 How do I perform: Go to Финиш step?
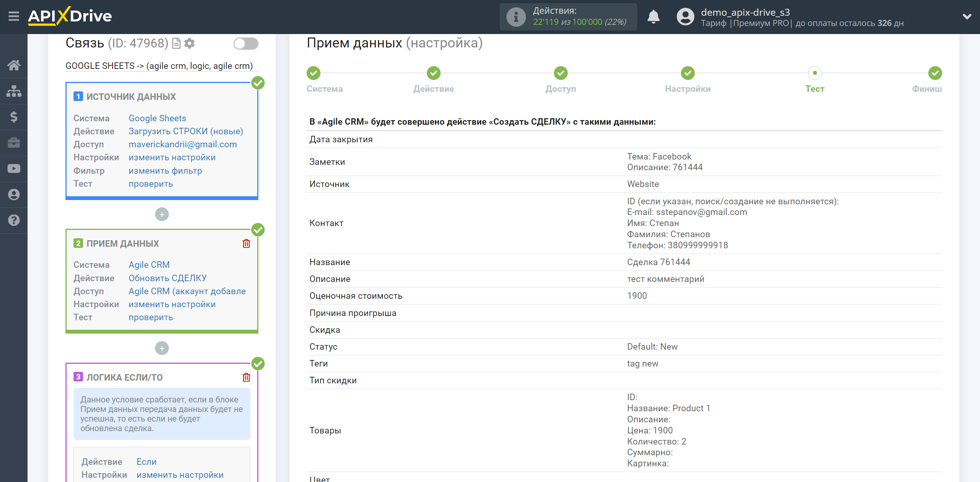[935, 73]
